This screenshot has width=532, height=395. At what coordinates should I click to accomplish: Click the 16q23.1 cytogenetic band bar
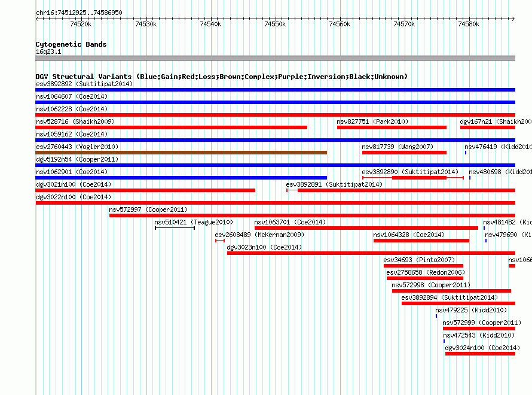coord(275,58)
